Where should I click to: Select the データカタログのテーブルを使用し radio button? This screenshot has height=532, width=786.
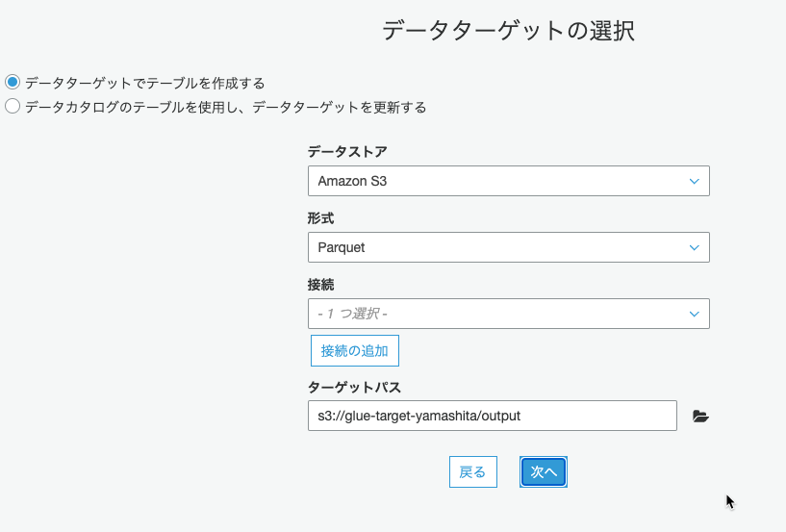(13, 106)
